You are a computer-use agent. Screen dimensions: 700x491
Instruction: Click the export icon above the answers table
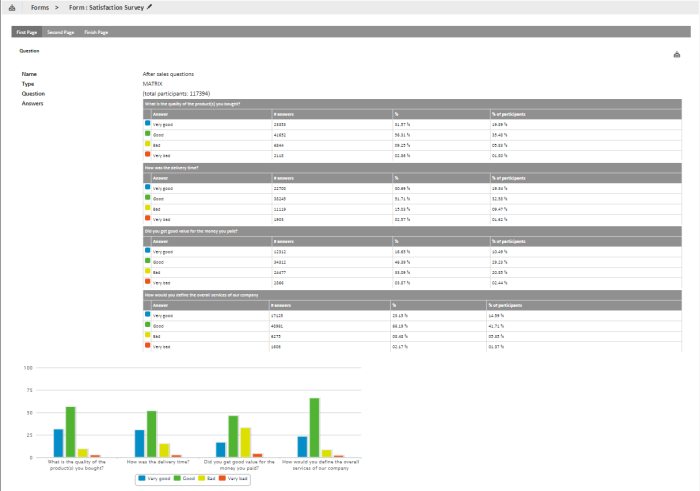(x=677, y=55)
